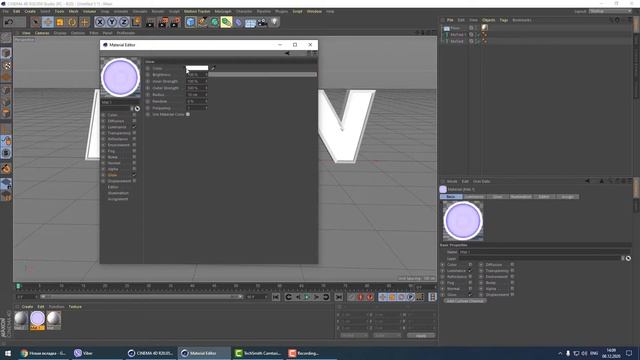Click the Spline Pen tool icon
640x360 pixels.
[202, 22]
